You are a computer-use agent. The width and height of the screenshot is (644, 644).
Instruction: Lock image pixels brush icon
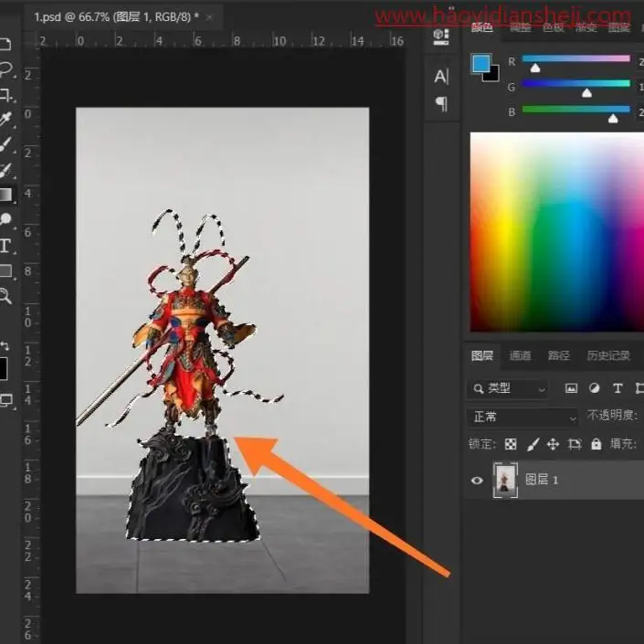tap(533, 444)
